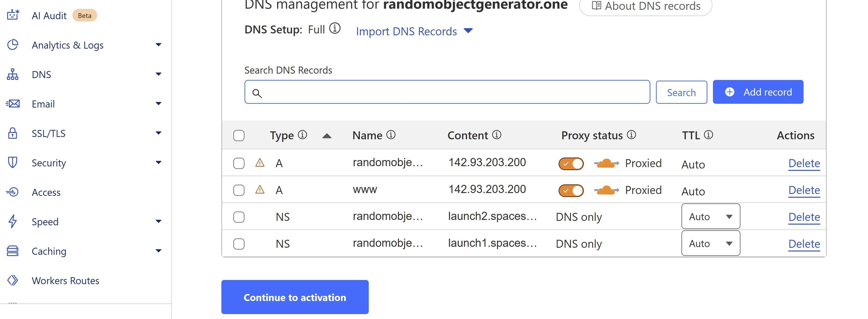
Task: Open Security section in the sidebar
Action: 49,163
